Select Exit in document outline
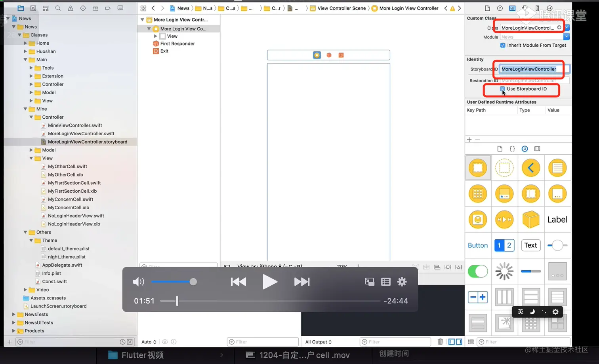 (160, 51)
